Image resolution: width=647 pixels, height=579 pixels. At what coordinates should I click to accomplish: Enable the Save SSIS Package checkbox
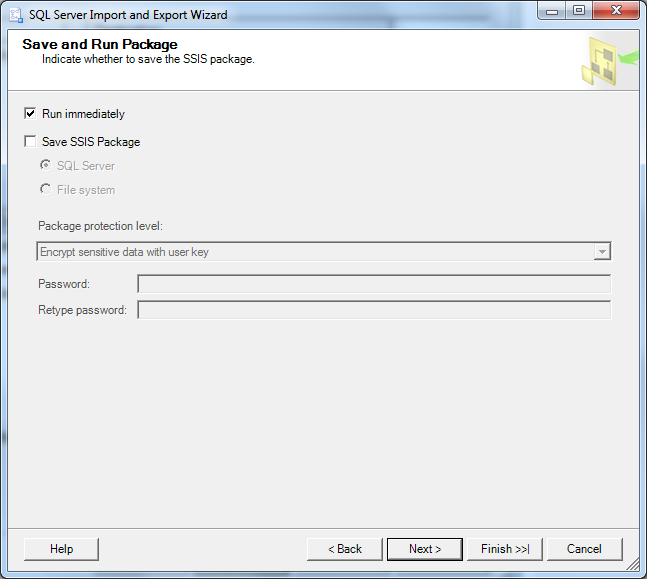(30, 142)
